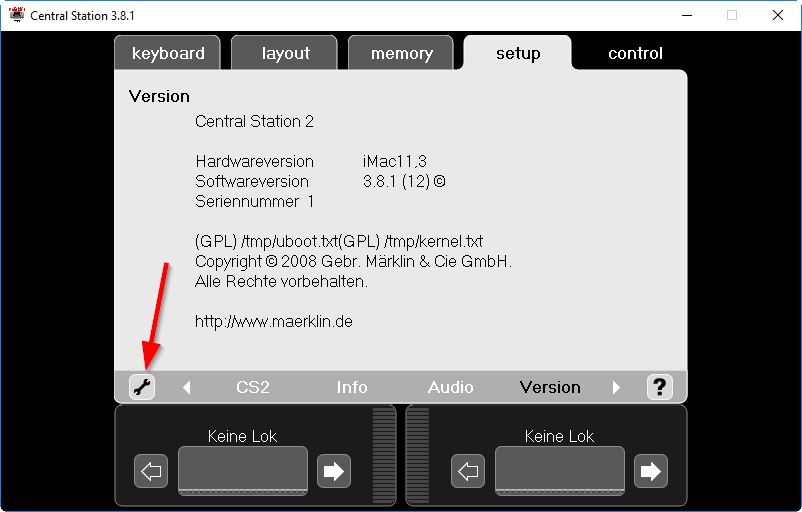Open the CS2 setup section
Image resolution: width=802 pixels, height=512 pixels.
tap(253, 387)
